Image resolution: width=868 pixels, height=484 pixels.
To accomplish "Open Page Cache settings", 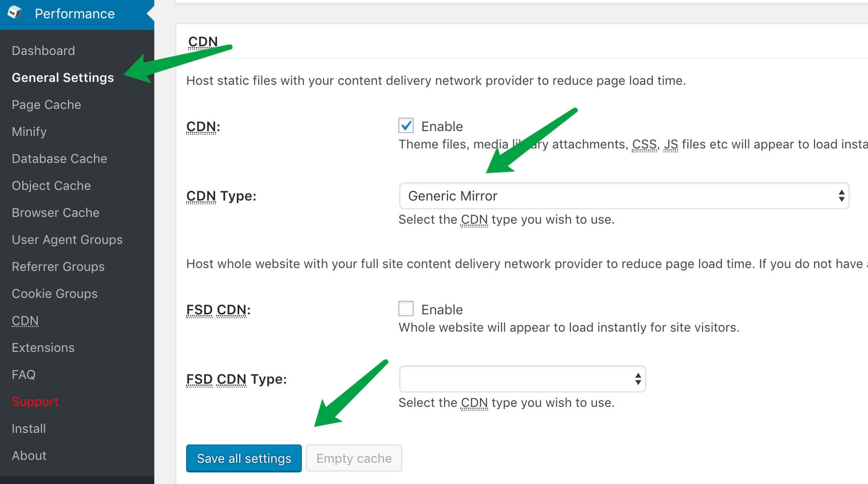I will pyautogui.click(x=46, y=105).
